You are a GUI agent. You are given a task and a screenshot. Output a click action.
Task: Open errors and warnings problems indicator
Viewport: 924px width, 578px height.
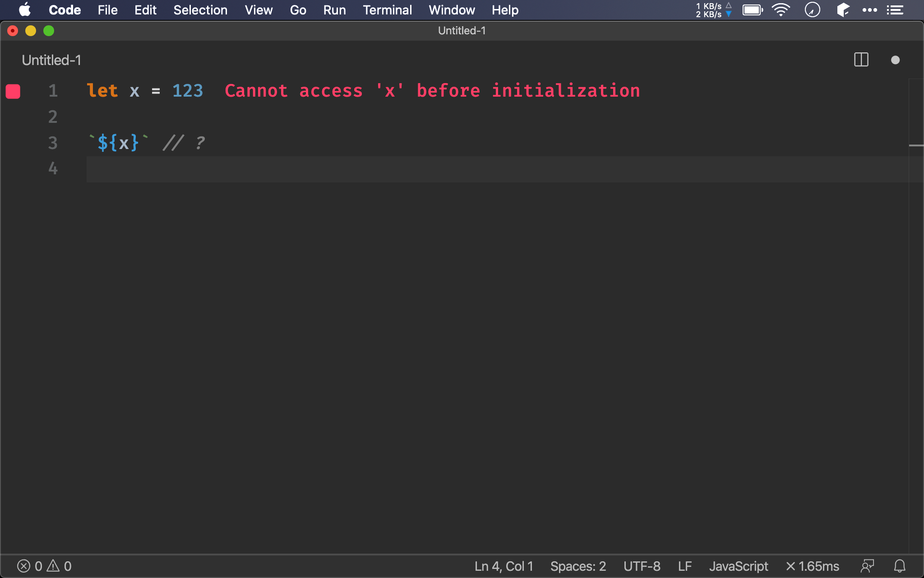click(44, 566)
